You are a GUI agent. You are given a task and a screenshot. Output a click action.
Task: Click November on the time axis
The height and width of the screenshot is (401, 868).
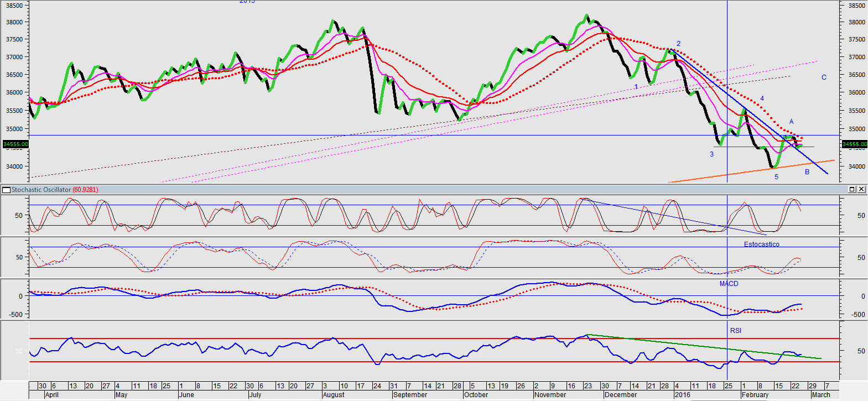click(x=550, y=395)
